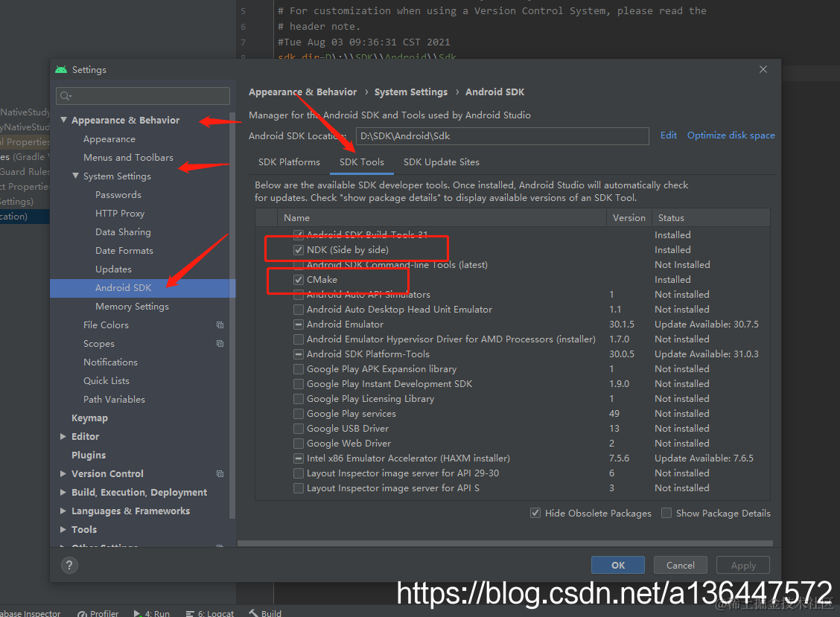Uncheck NDK (Side by side)
Image resolution: width=840 pixels, height=617 pixels.
pyautogui.click(x=299, y=250)
